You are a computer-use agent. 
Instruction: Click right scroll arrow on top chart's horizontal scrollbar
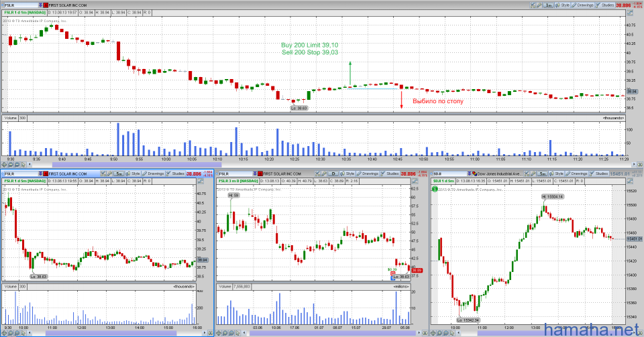coord(634,165)
